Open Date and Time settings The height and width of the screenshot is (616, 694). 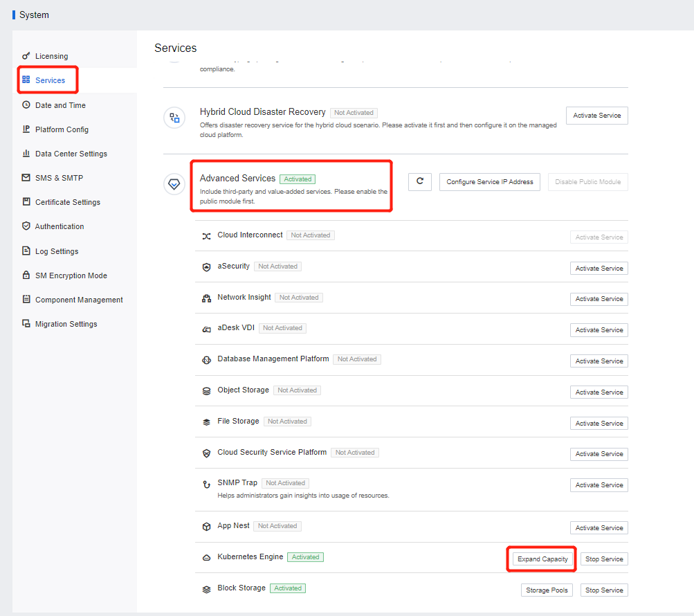pos(61,105)
